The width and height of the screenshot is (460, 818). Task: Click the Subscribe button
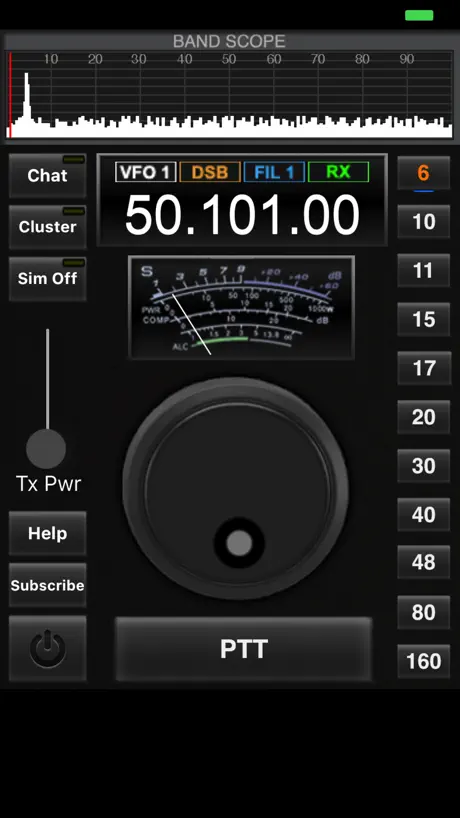[x=47, y=585]
